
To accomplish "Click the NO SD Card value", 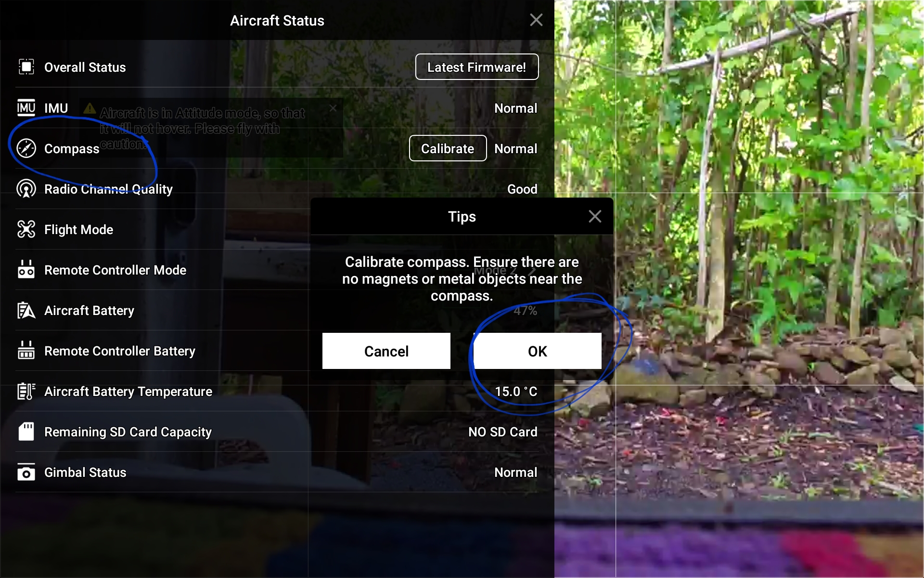I will point(503,432).
